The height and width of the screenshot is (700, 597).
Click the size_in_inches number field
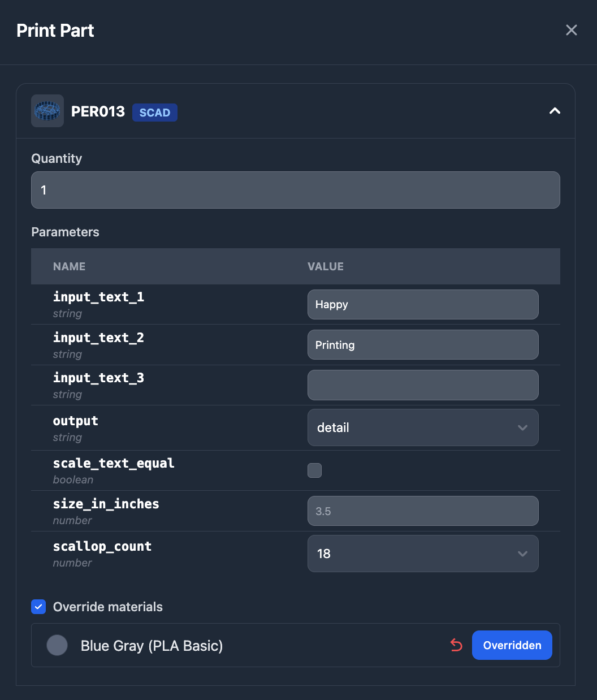(423, 511)
